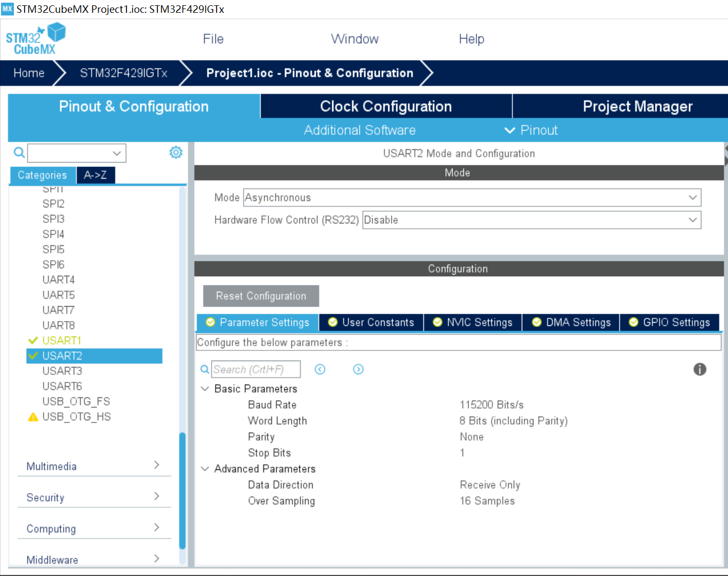Click the Stop Bits value 1
Screen dimensions: 728x576
click(x=462, y=453)
